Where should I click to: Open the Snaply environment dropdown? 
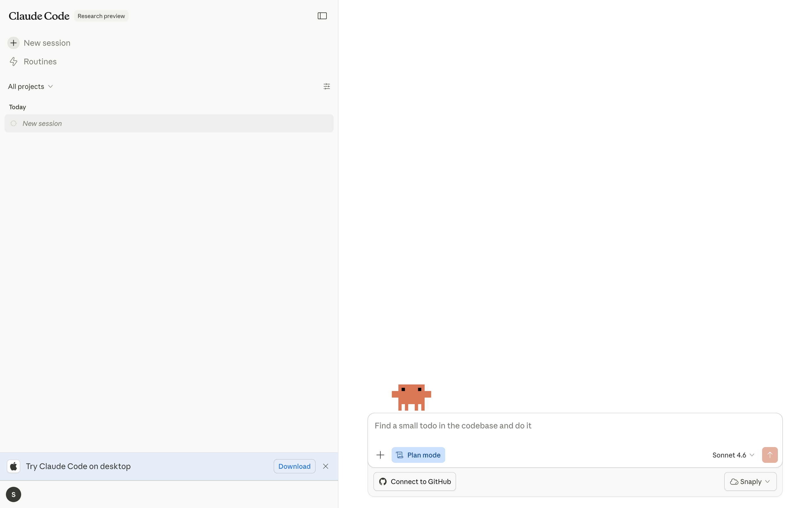tap(750, 481)
